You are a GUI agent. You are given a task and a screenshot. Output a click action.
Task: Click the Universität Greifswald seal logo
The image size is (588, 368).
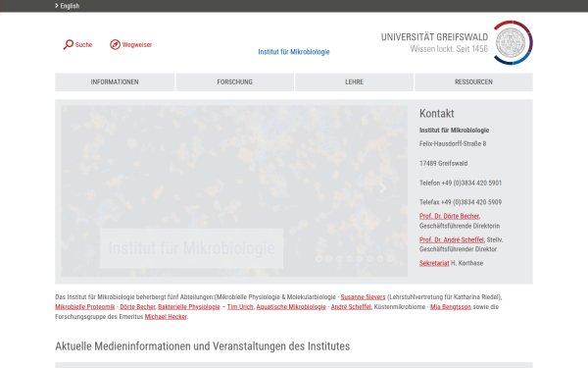click(x=513, y=42)
